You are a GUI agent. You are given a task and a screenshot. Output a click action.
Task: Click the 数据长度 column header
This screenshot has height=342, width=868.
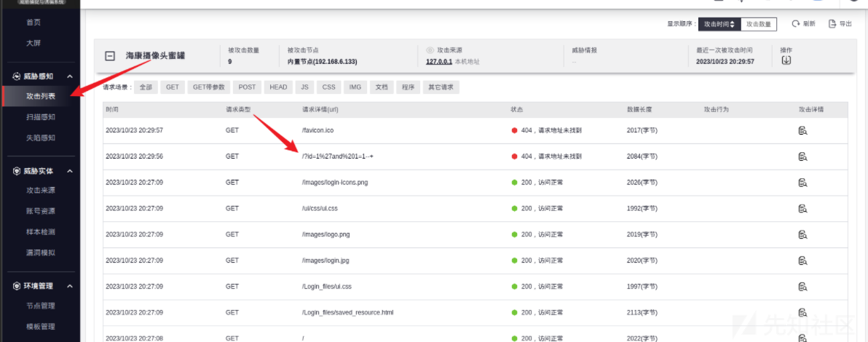click(x=639, y=110)
